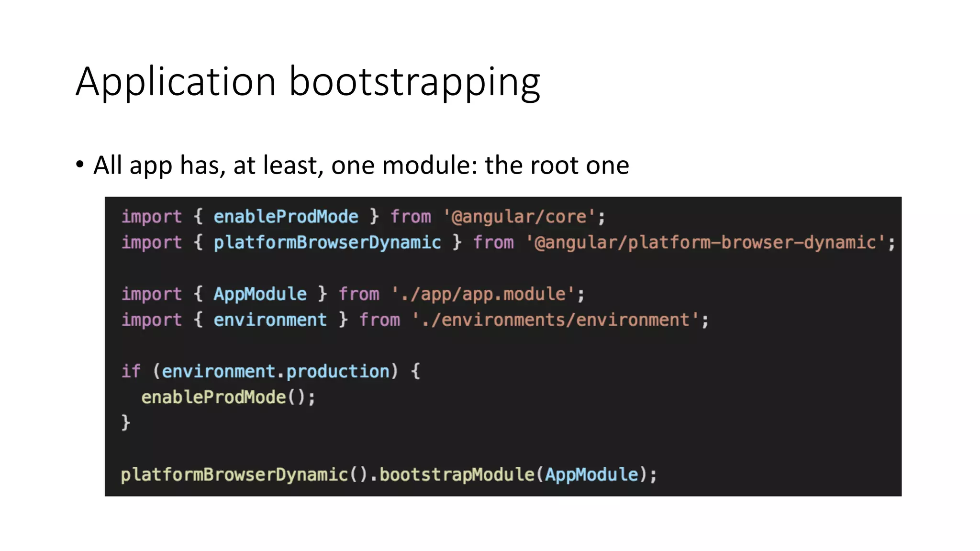Click the closing brace of if block
The width and height of the screenshot is (980, 551).
pyautogui.click(x=125, y=423)
